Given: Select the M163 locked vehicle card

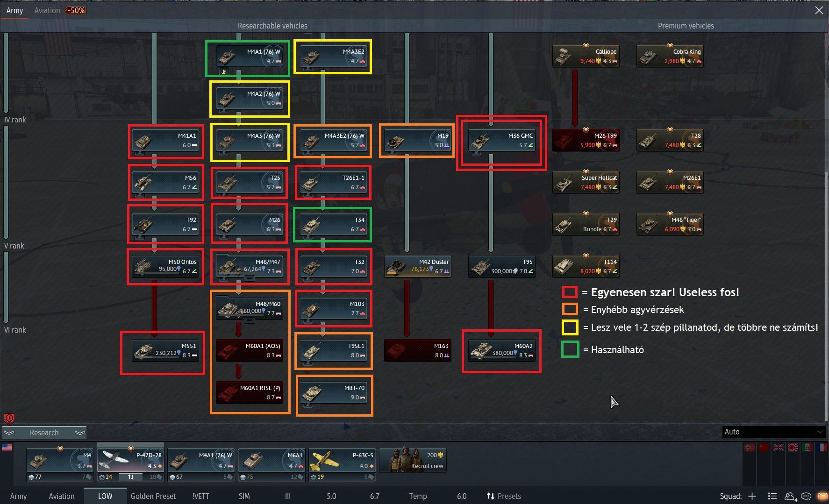Looking at the screenshot, I should click(417, 351).
